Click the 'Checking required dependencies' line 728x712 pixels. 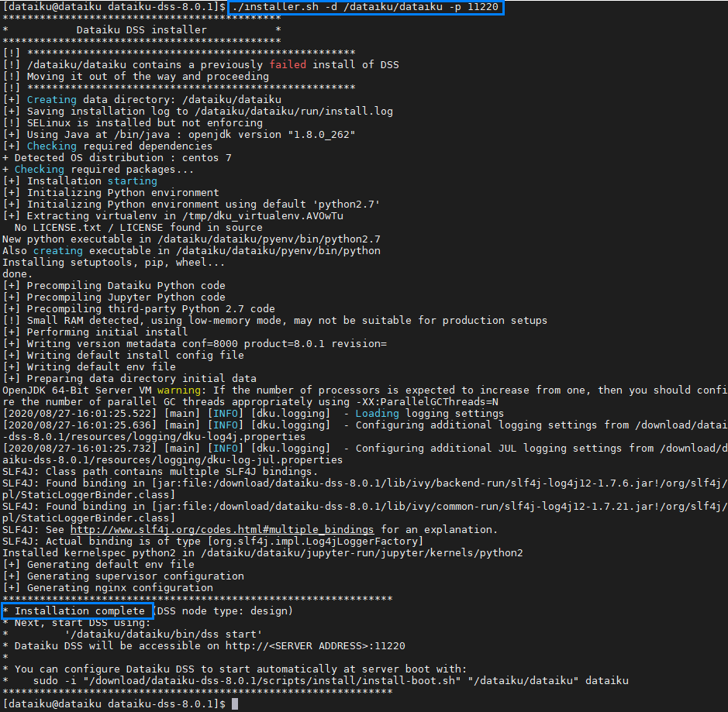point(108,146)
